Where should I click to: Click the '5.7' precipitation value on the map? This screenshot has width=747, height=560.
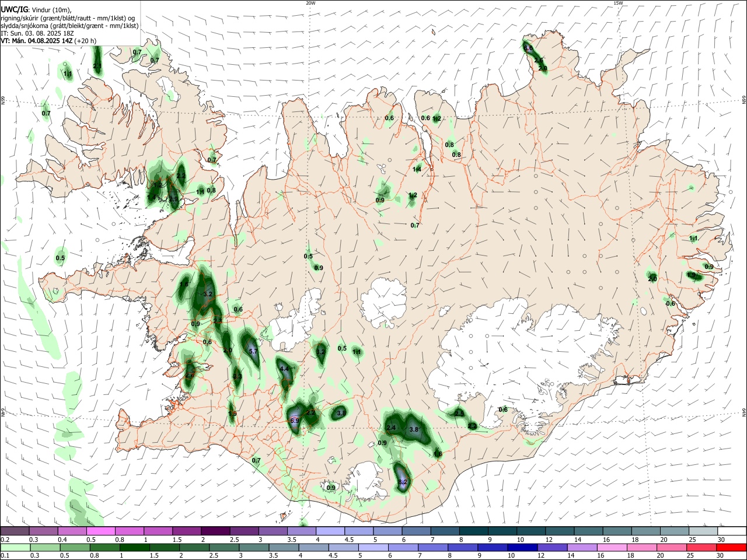(253, 351)
